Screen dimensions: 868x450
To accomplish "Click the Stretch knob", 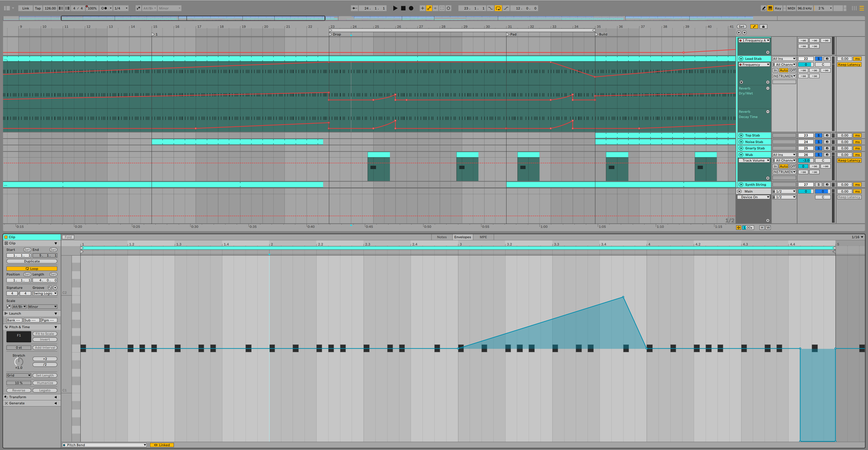I will pos(19,362).
